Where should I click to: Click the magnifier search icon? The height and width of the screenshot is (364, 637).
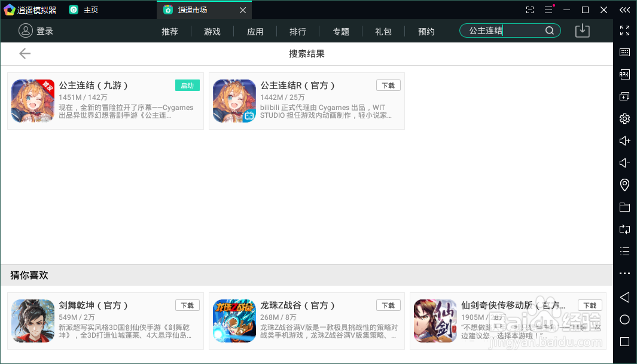point(549,30)
